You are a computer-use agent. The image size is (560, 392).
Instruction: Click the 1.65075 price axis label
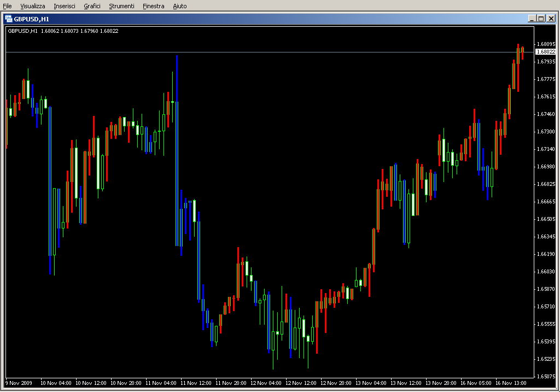coord(546,377)
